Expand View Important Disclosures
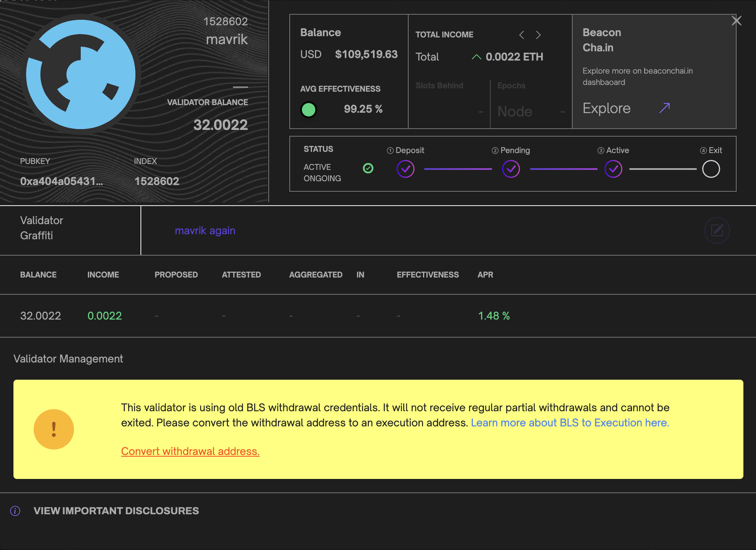The image size is (756, 550). coord(116,511)
